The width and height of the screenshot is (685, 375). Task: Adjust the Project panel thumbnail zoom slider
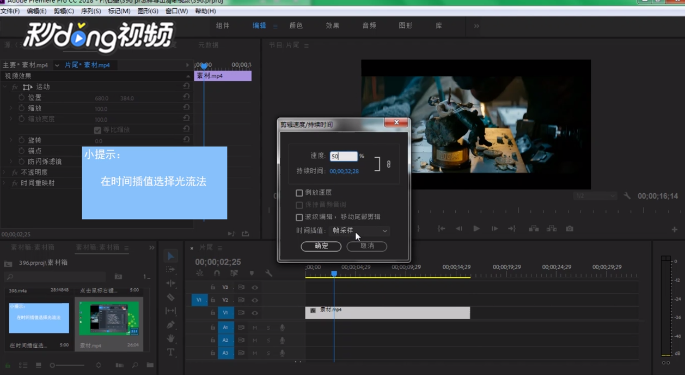click(x=68, y=365)
